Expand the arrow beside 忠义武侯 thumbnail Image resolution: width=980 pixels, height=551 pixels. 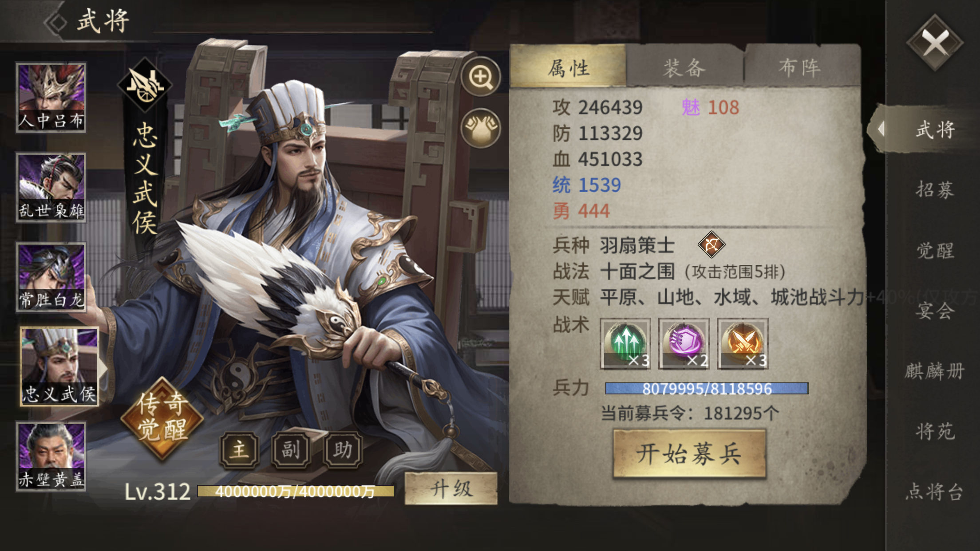click(103, 367)
